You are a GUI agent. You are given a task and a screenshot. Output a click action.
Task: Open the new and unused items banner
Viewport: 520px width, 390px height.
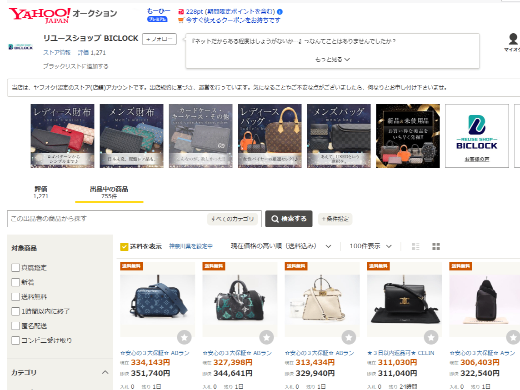point(408,136)
